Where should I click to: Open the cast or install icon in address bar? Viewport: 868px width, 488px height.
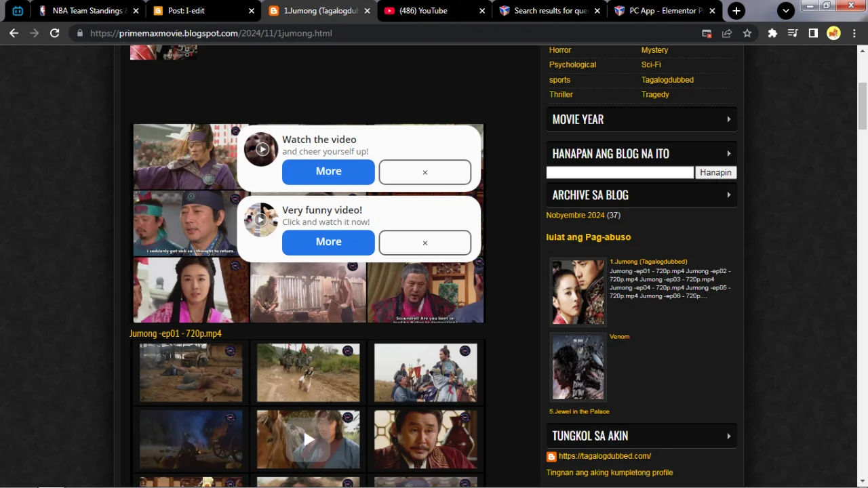pos(707,33)
